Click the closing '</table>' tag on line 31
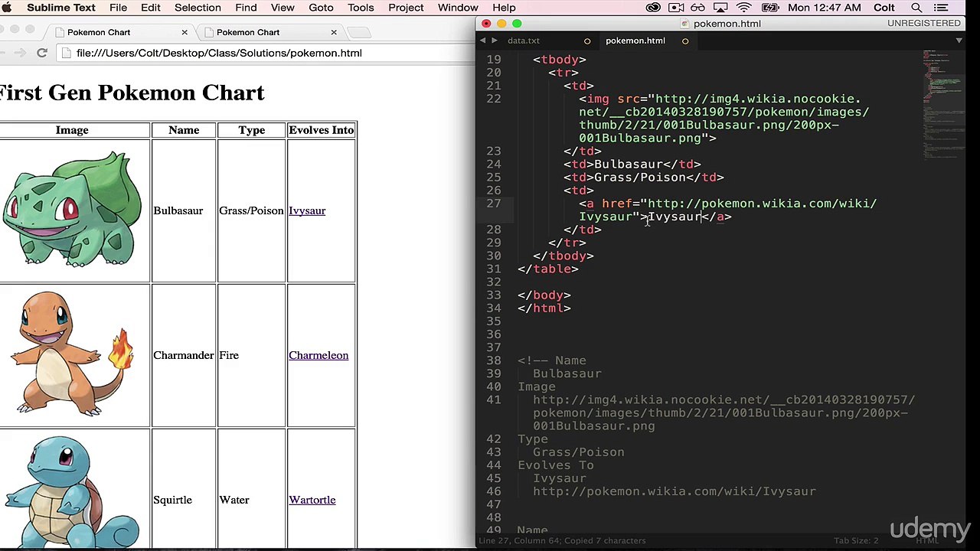The height and width of the screenshot is (551, 980). [x=548, y=269]
